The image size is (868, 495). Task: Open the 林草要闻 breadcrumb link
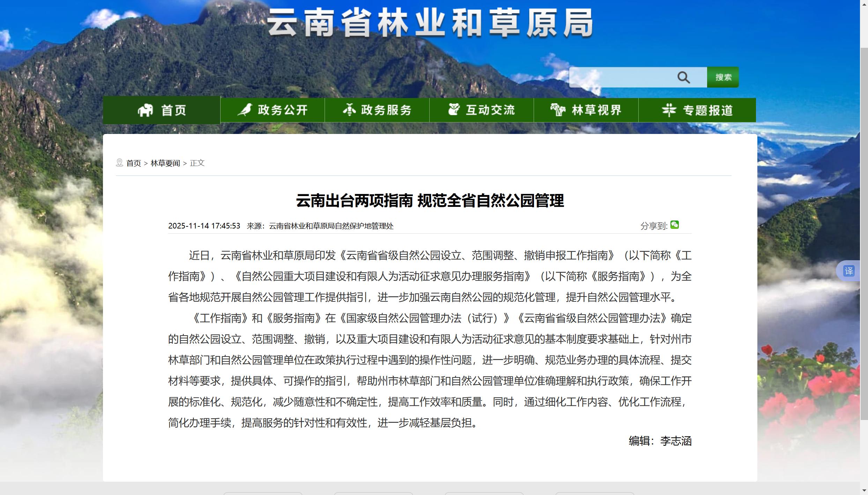(165, 163)
